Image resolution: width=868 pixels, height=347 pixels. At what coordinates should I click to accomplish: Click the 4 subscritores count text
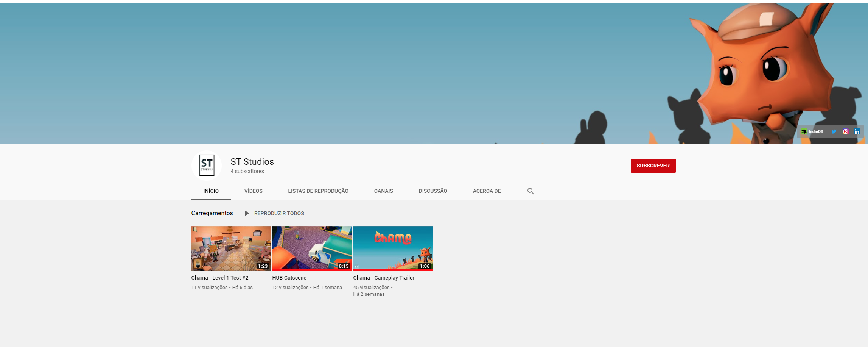tap(247, 171)
